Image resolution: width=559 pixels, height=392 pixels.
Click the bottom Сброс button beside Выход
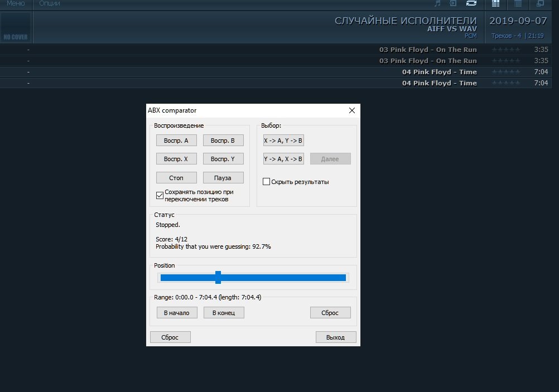point(170,337)
